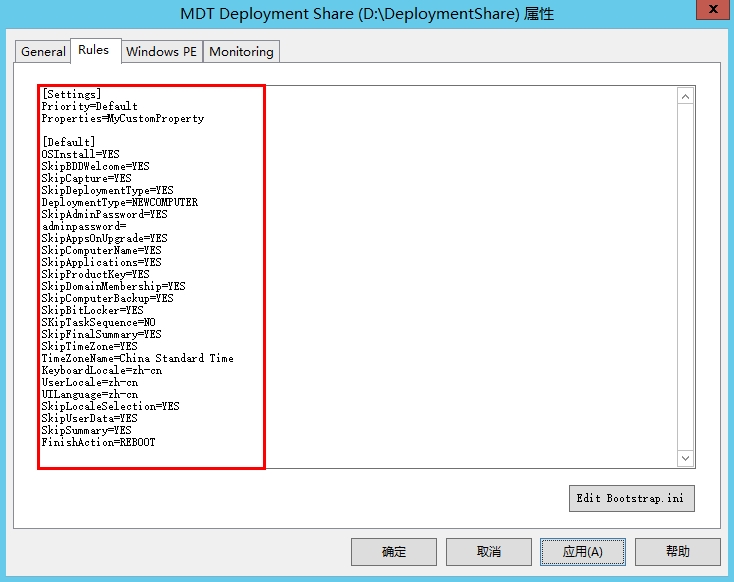This screenshot has width=734, height=582.
Task: Click the [Default] section header
Action: click(69, 142)
